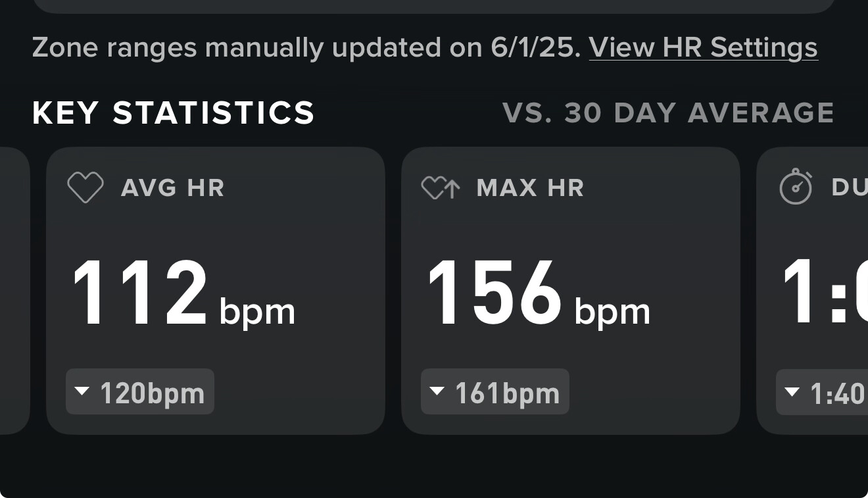Select the 161bpm average comparison badge

click(x=495, y=391)
